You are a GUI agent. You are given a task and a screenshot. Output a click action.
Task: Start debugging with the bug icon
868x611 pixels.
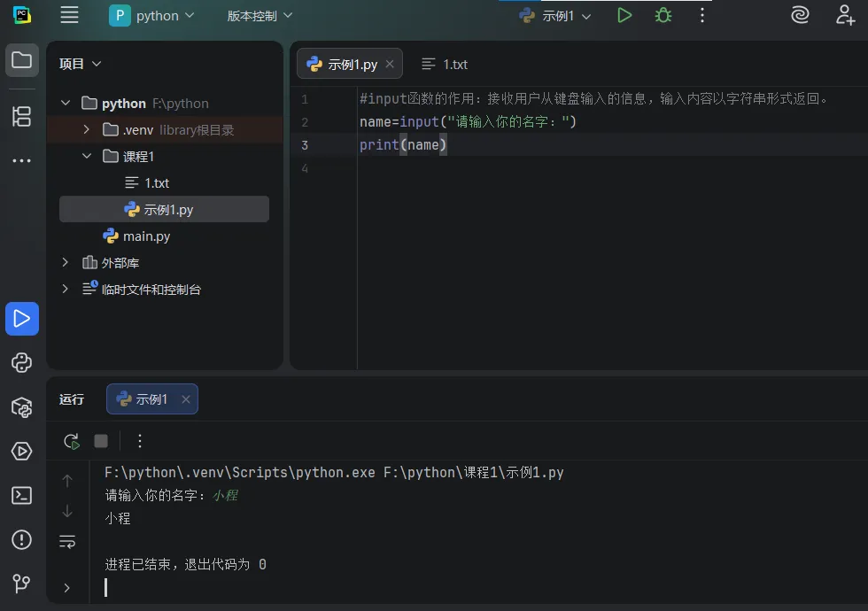tap(663, 16)
